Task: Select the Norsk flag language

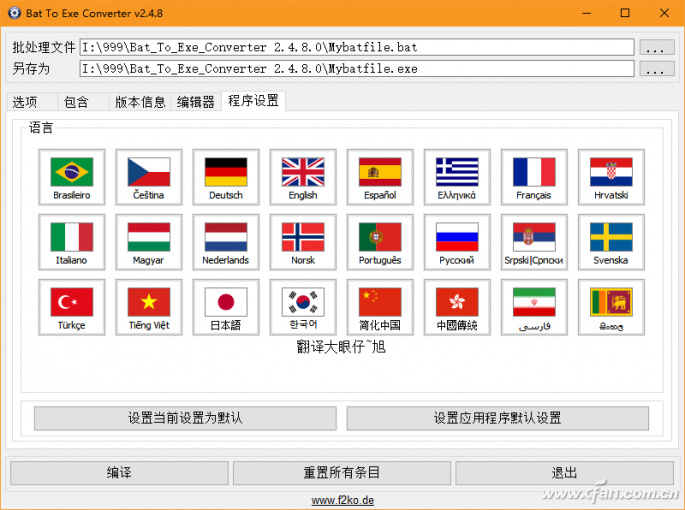Action: point(303,242)
